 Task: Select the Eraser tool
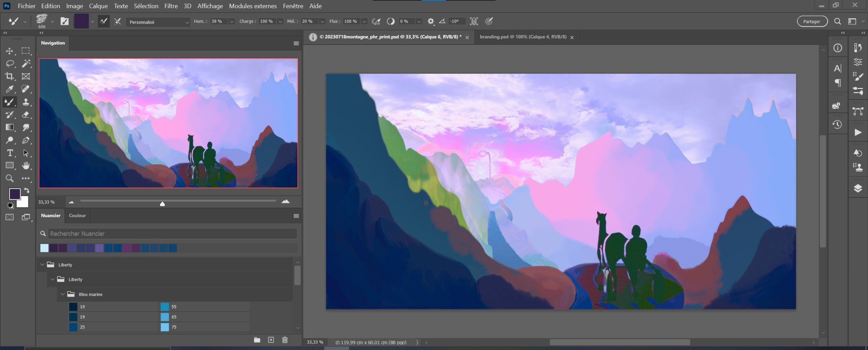(26, 115)
